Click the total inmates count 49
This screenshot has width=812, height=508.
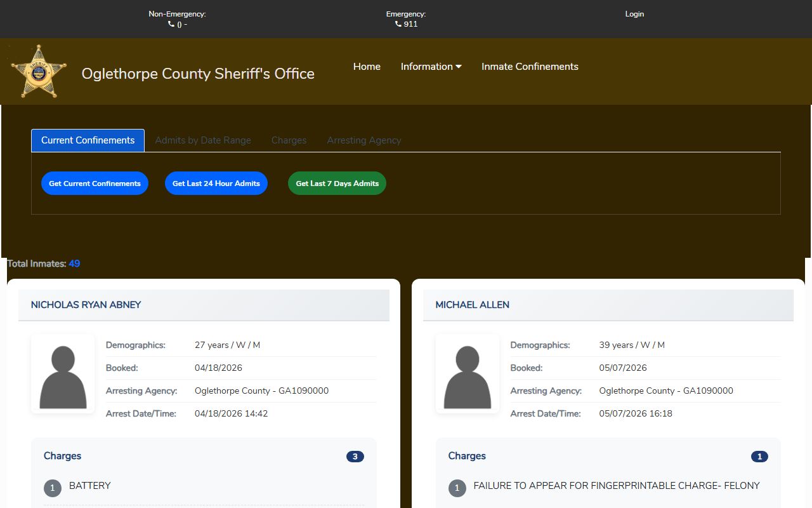point(74,264)
